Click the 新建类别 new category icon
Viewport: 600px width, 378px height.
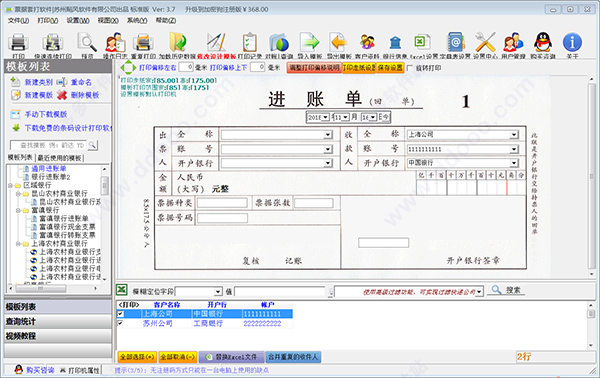(15, 81)
